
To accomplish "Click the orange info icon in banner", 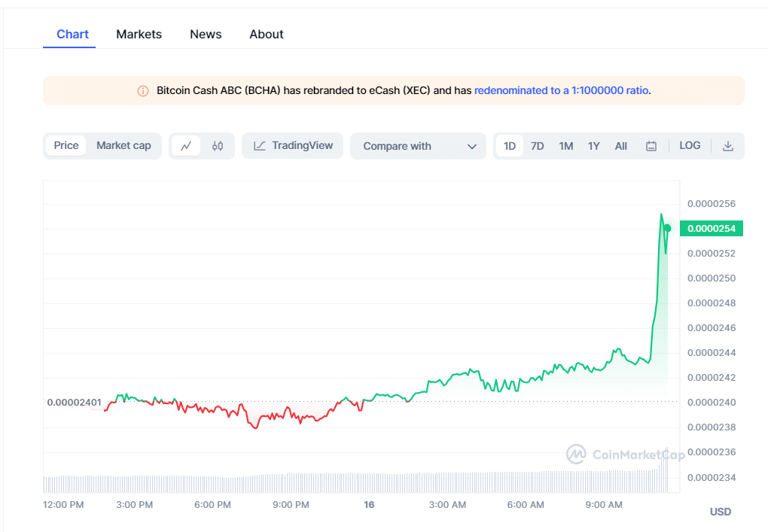I will (142, 91).
